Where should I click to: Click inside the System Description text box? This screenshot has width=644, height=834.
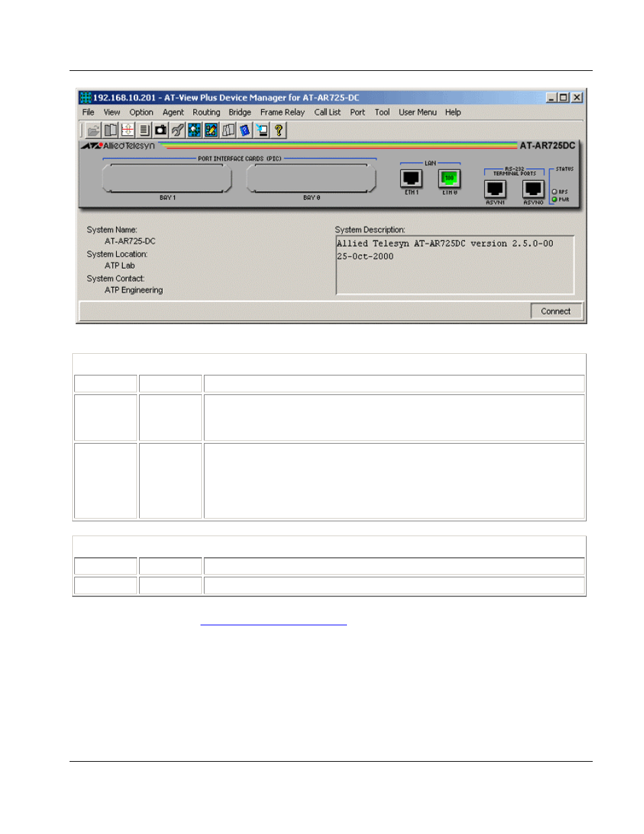point(455,265)
